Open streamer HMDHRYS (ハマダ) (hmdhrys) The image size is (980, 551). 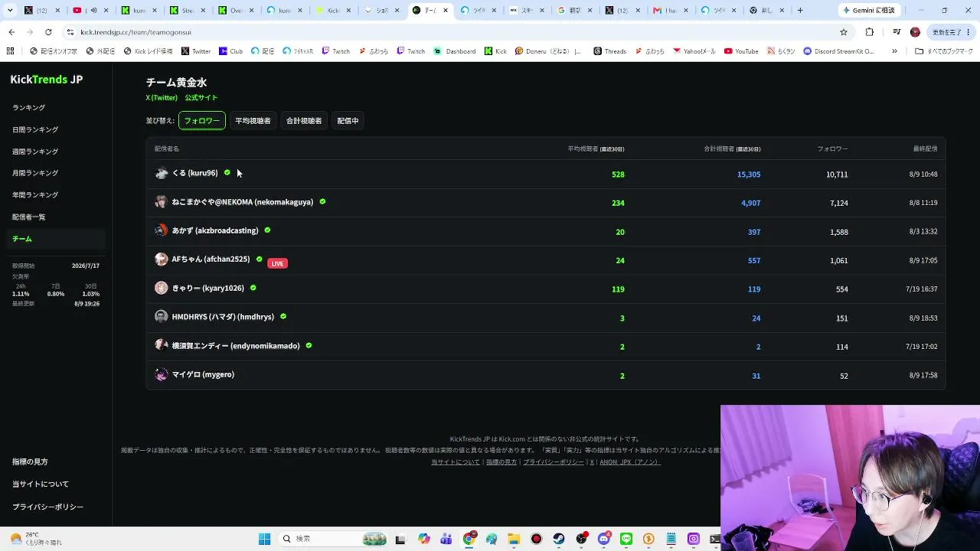click(223, 317)
